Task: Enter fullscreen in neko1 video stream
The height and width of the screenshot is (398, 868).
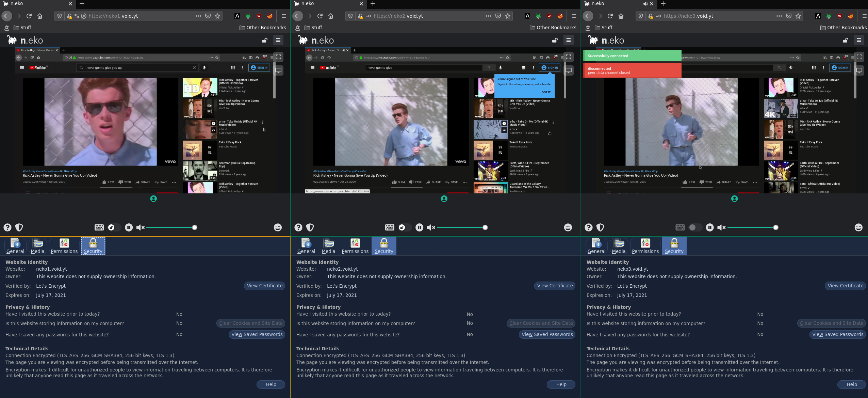Action: 278,57
